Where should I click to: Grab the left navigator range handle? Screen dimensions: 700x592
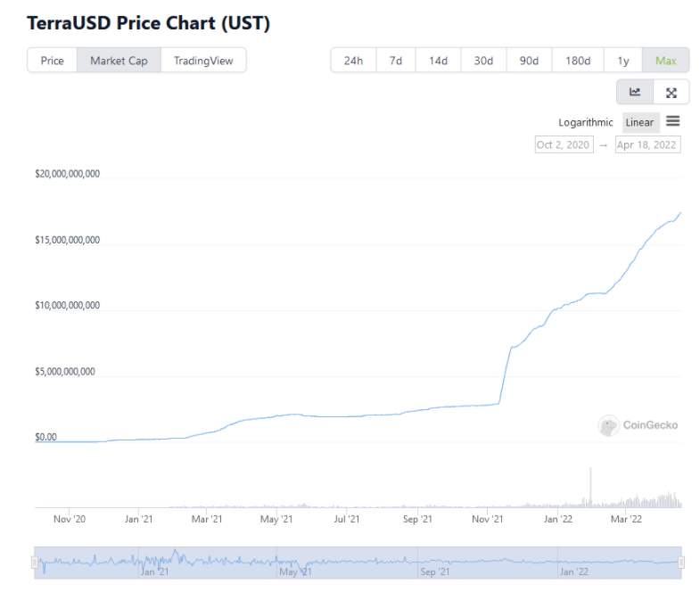[x=35, y=563]
